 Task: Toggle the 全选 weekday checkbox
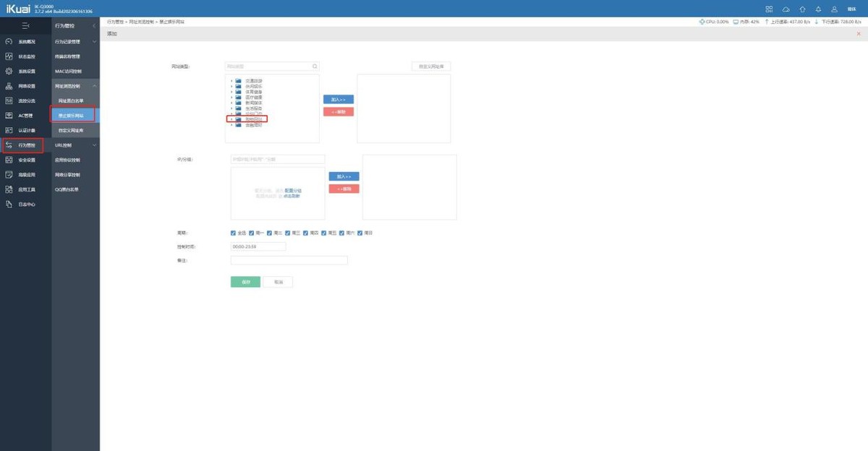click(x=233, y=233)
